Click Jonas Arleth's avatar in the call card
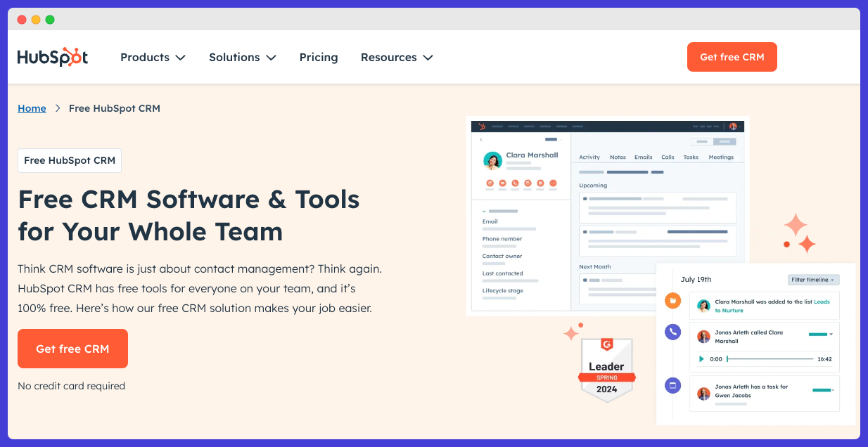This screenshot has width=868, height=447. click(x=703, y=337)
